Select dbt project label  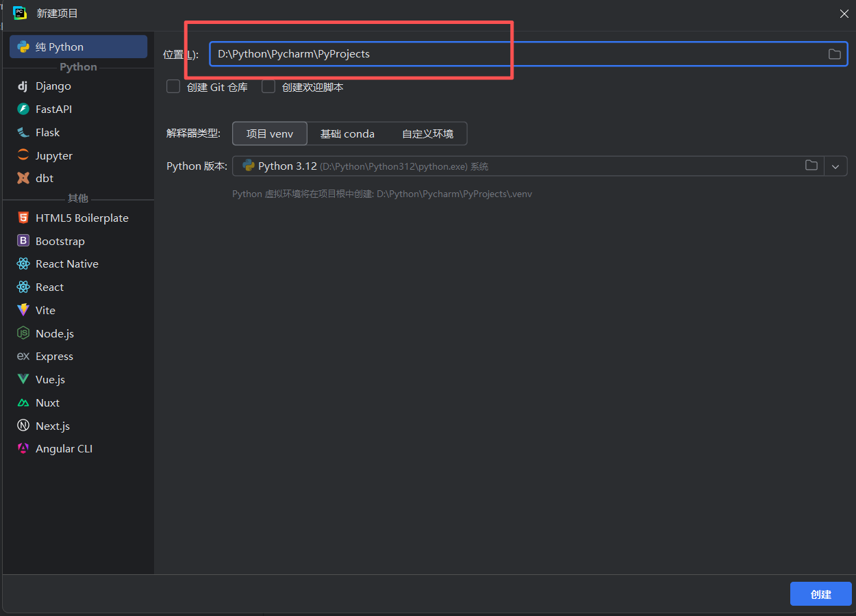(45, 178)
